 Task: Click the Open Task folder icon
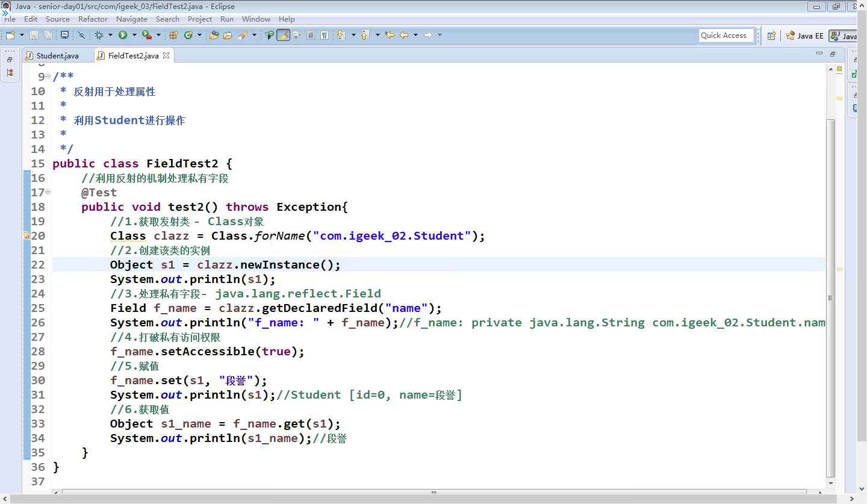point(228,35)
